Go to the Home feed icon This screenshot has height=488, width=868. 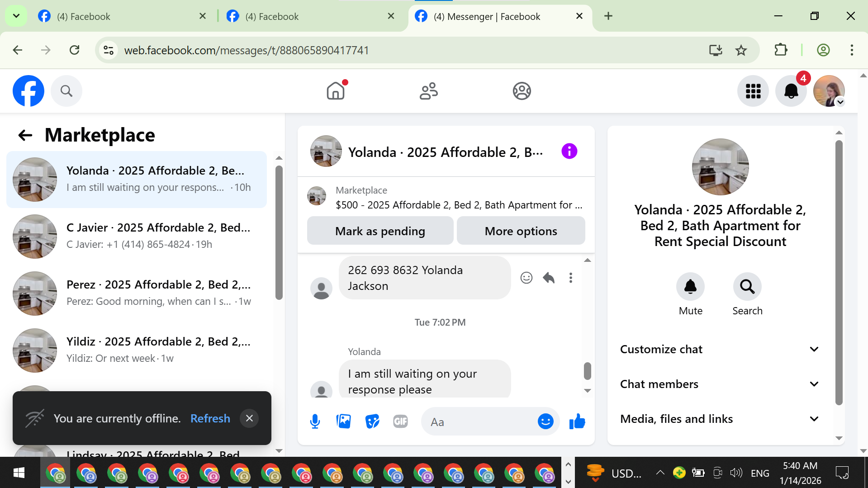[x=336, y=91]
